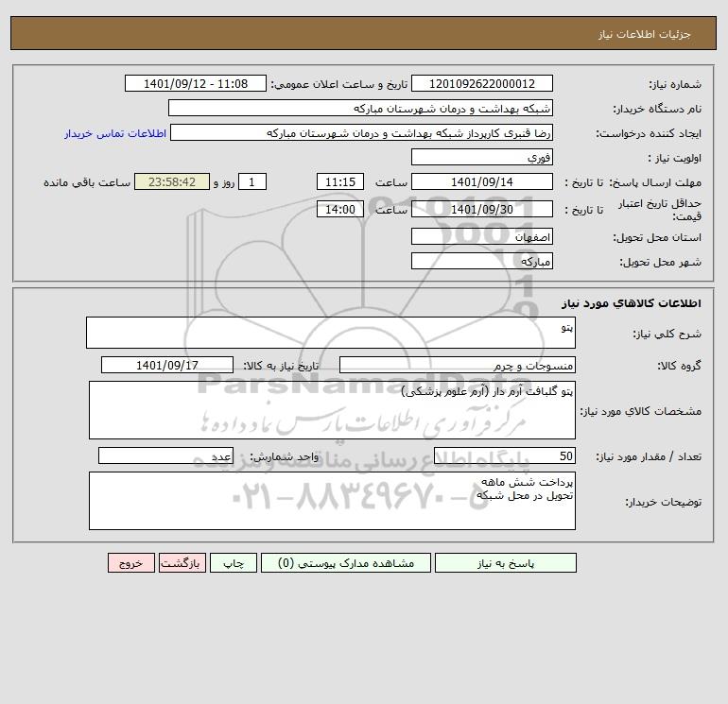
Task: Click the remaining days field showing 1
Action: click(x=252, y=182)
